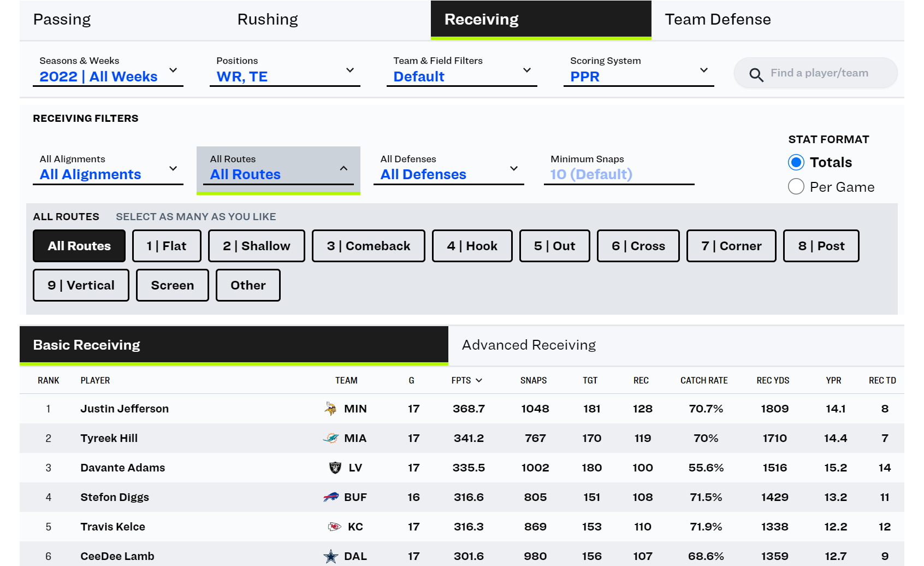Toggle the 3 | Comeback route
This screenshot has height=566, width=924.
click(369, 246)
